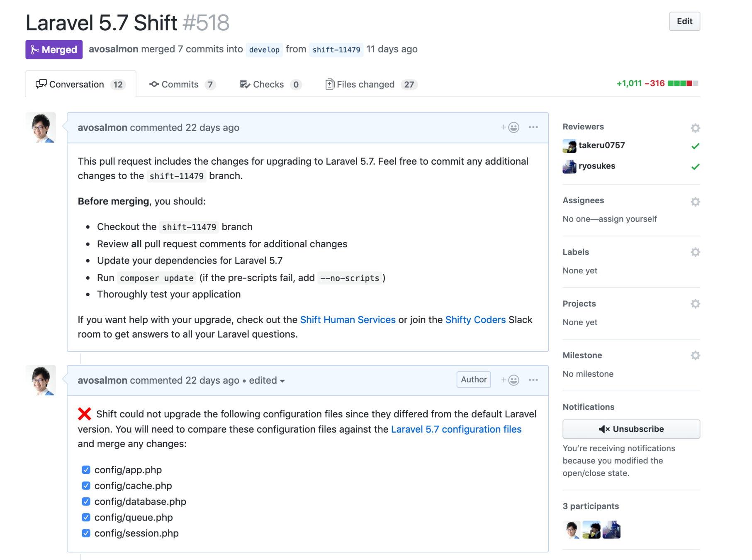Open the Author comment's three-dot menu

pos(533,380)
